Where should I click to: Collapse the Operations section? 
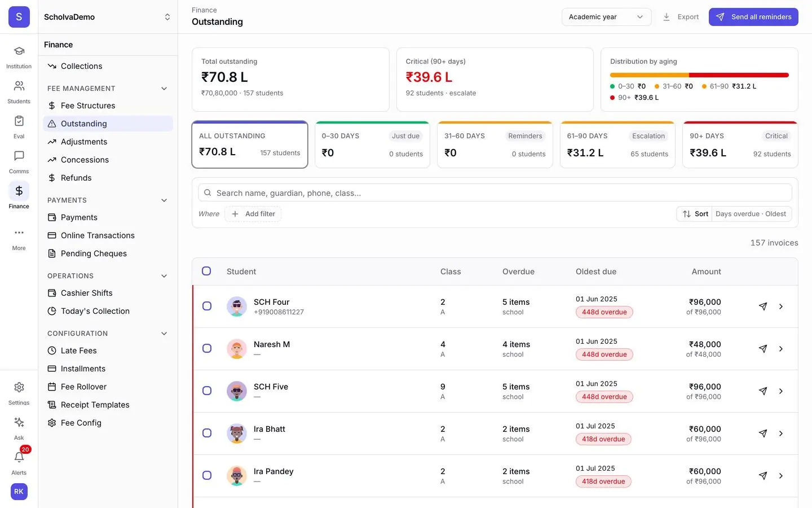(x=164, y=276)
